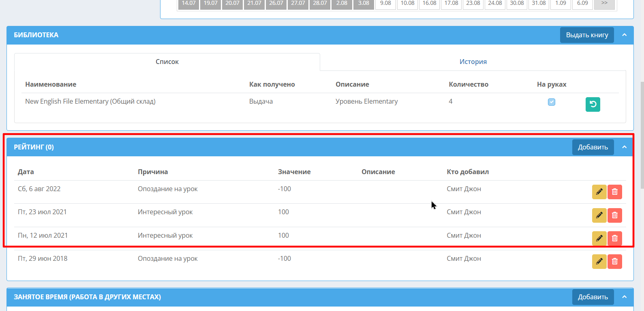The image size is (644, 311).
Task: Select date 27.07 in the calendar strip
Action: tap(298, 4)
